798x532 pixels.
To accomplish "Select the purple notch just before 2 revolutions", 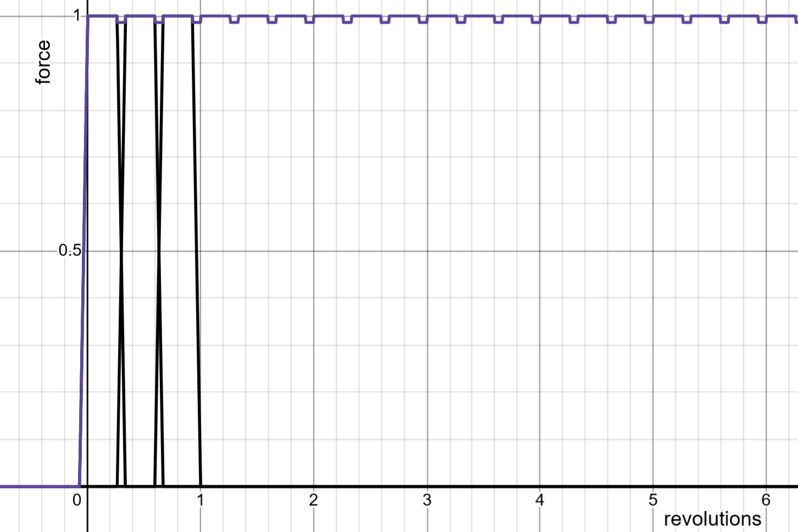I will click(309, 22).
